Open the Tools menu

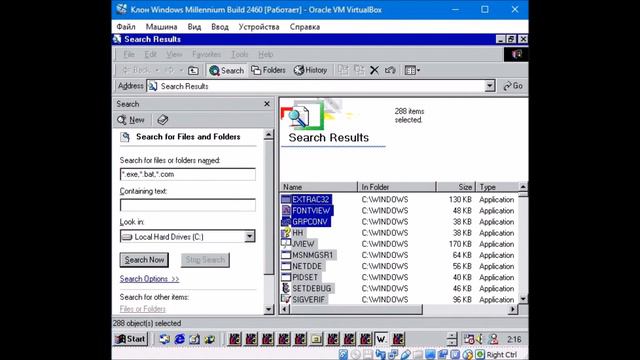tap(240, 54)
